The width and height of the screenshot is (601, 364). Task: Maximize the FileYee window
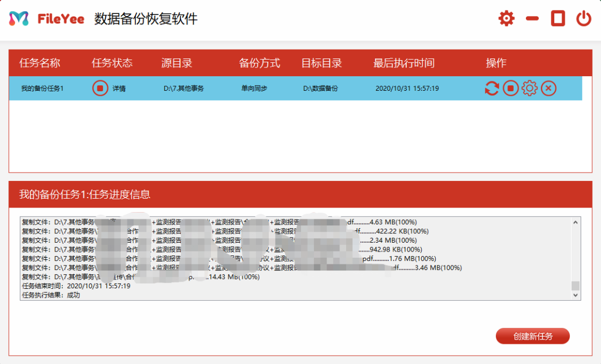pos(558,19)
